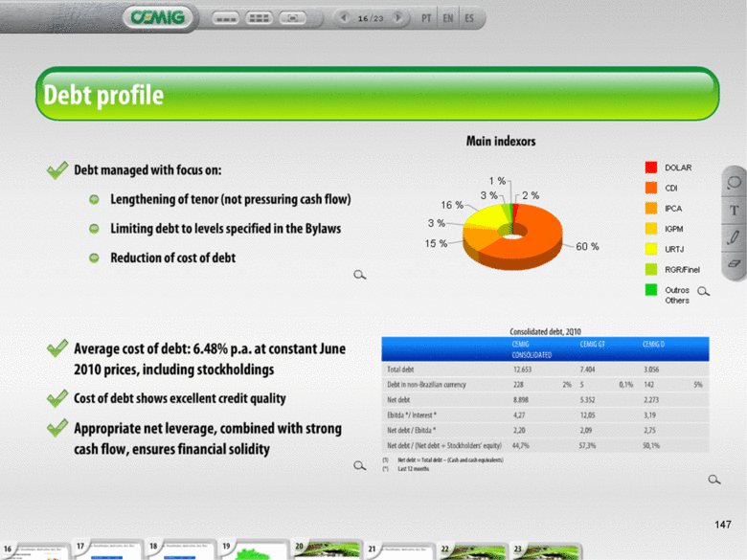The width and height of the screenshot is (747, 560).
Task: Switch language to EN
Action: (x=448, y=18)
